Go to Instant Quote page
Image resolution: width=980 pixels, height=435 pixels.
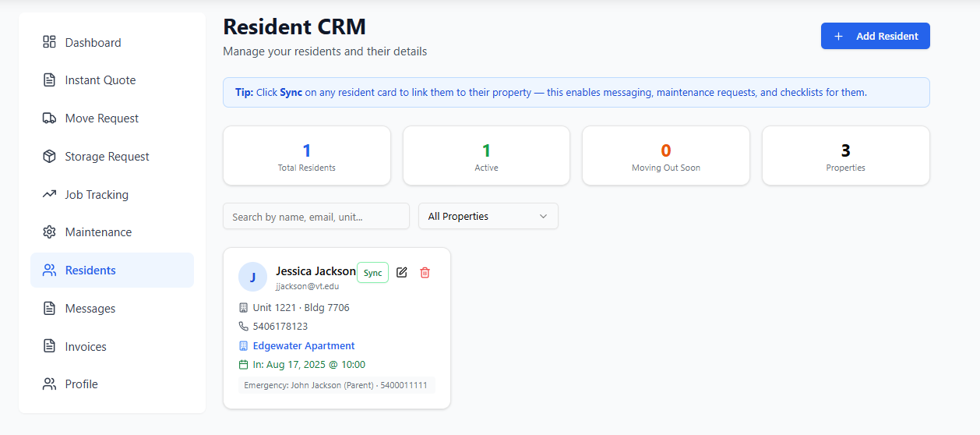click(112, 80)
